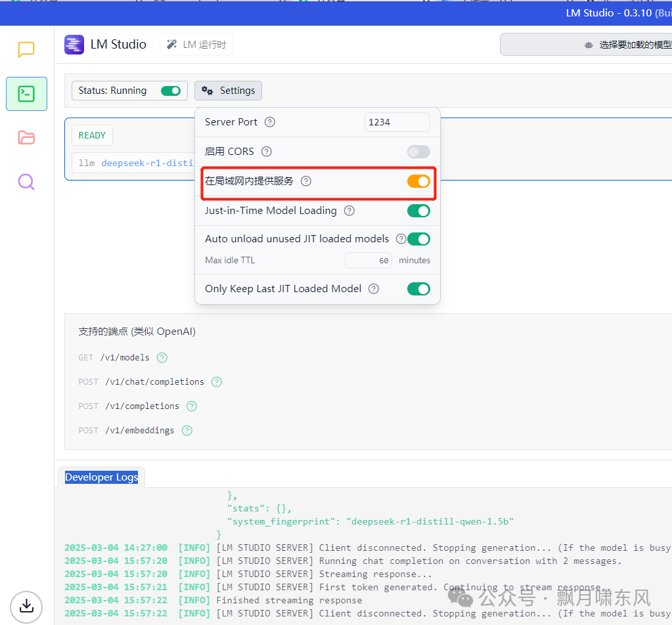This screenshot has height=625, width=672.
Task: Click 'Running chat completion' log line
Action: [x=343, y=561]
